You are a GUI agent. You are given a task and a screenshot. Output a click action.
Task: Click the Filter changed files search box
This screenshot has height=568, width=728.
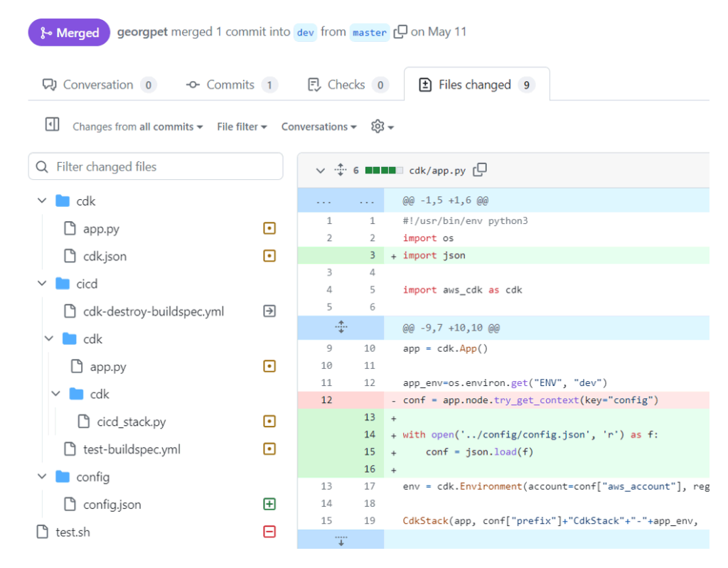click(156, 166)
